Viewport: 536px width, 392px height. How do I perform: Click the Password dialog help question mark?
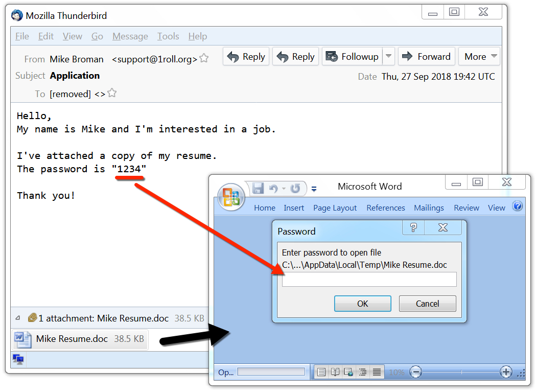413,228
